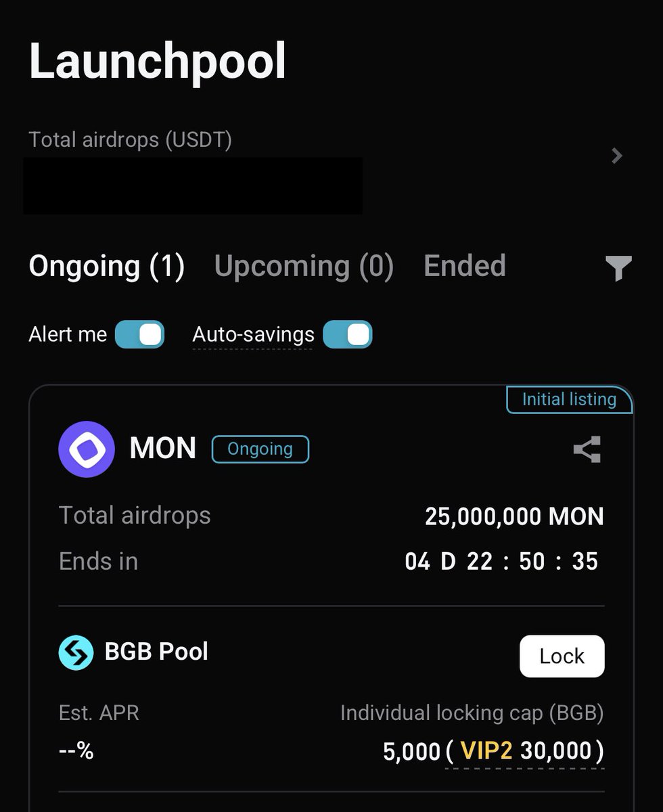Tap the MON token name
This screenshot has width=663, height=812.
163,449
